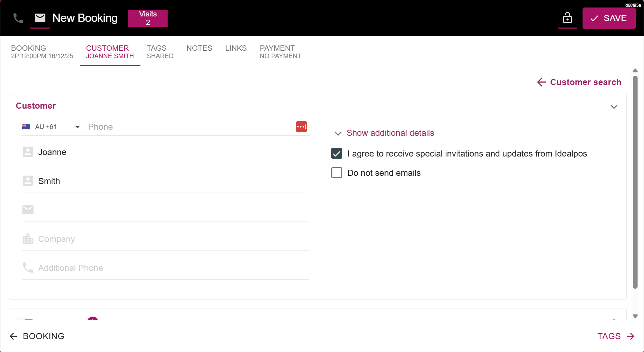Switch to the Tags Shared tab

160,52
